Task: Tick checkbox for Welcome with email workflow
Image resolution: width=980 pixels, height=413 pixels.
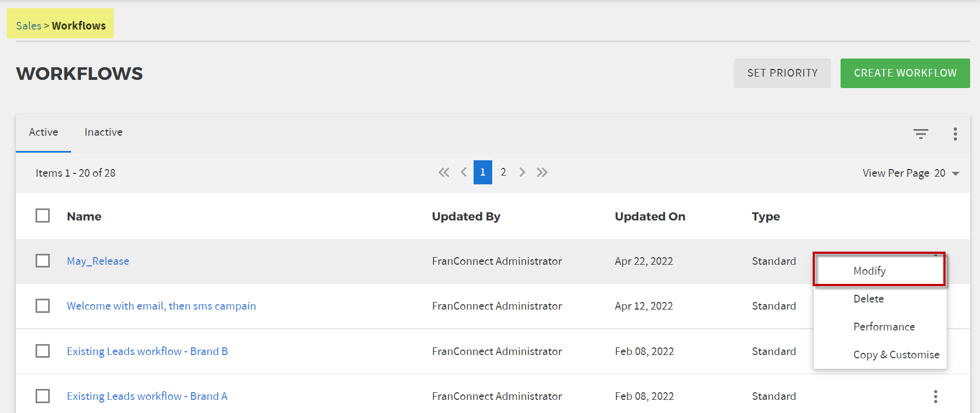Action: (x=43, y=305)
